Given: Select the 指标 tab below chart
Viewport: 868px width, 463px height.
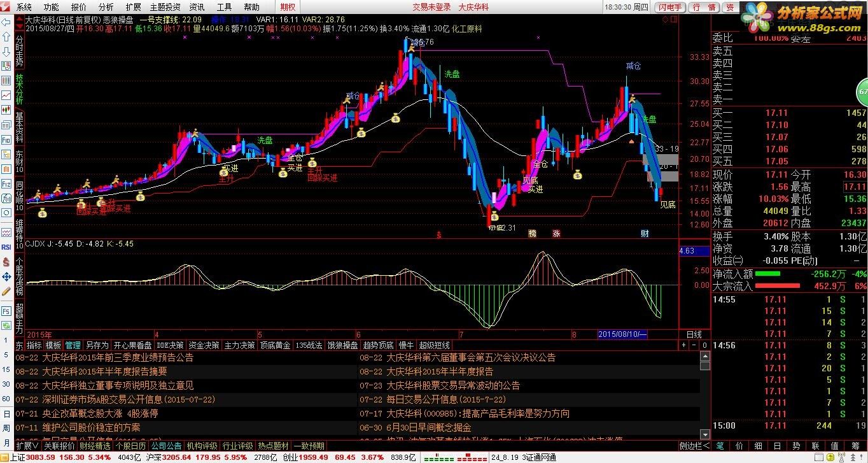Looking at the screenshot, I should pyautogui.click(x=34, y=345).
